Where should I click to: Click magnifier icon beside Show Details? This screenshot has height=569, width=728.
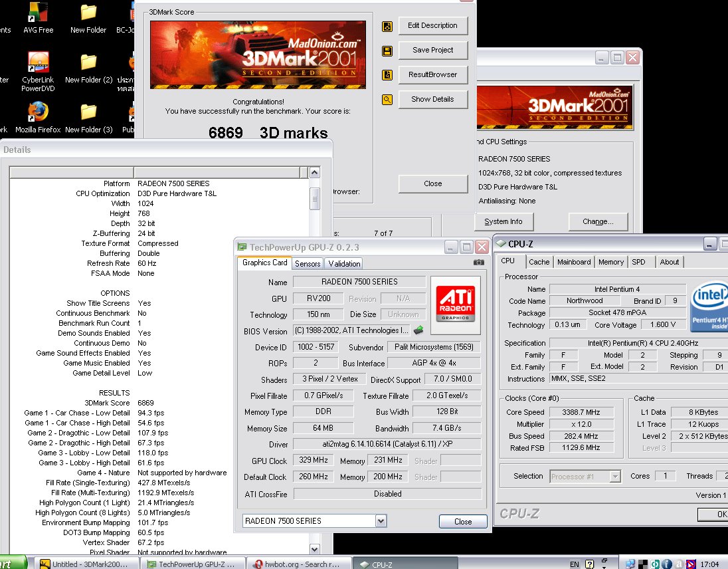pyautogui.click(x=387, y=100)
